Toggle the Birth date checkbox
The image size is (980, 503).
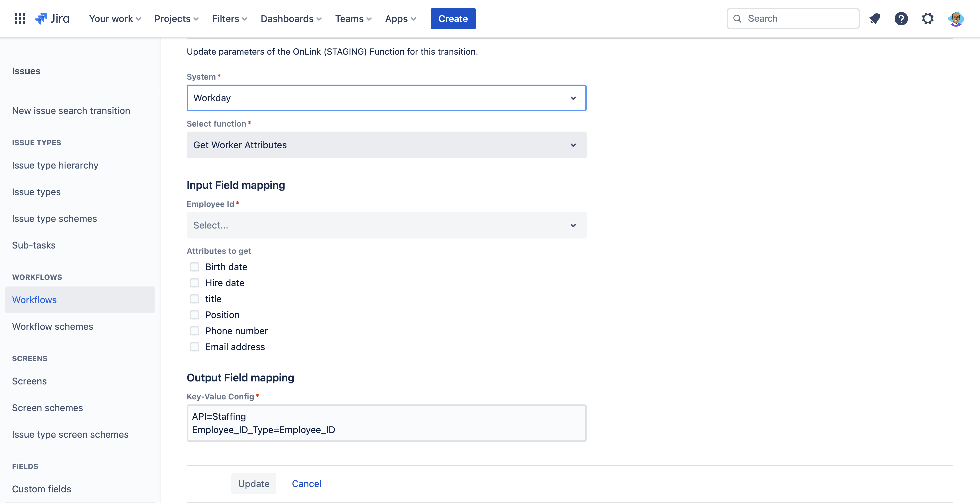[x=194, y=266]
